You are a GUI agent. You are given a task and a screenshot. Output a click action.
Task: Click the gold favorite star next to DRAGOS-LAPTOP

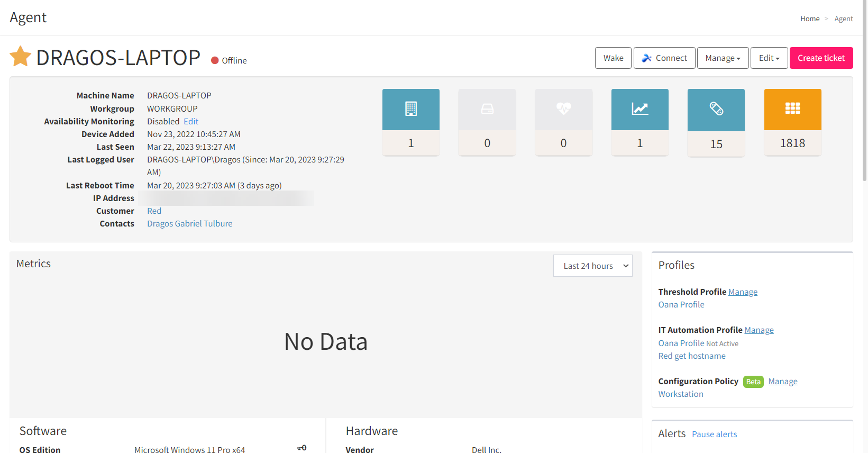click(21, 57)
